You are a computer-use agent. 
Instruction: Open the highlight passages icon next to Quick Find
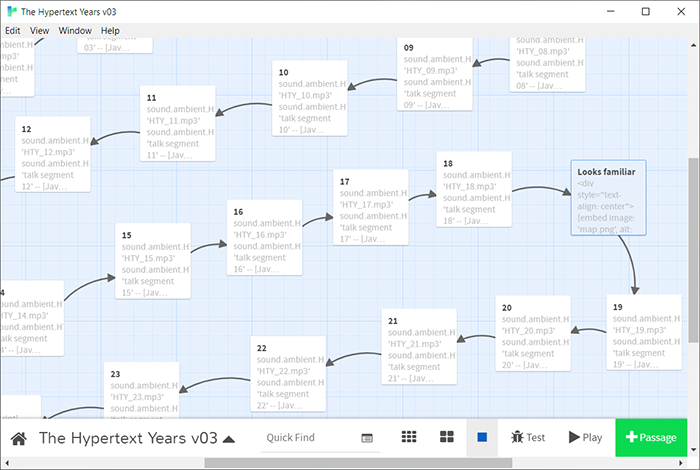pyautogui.click(x=367, y=438)
